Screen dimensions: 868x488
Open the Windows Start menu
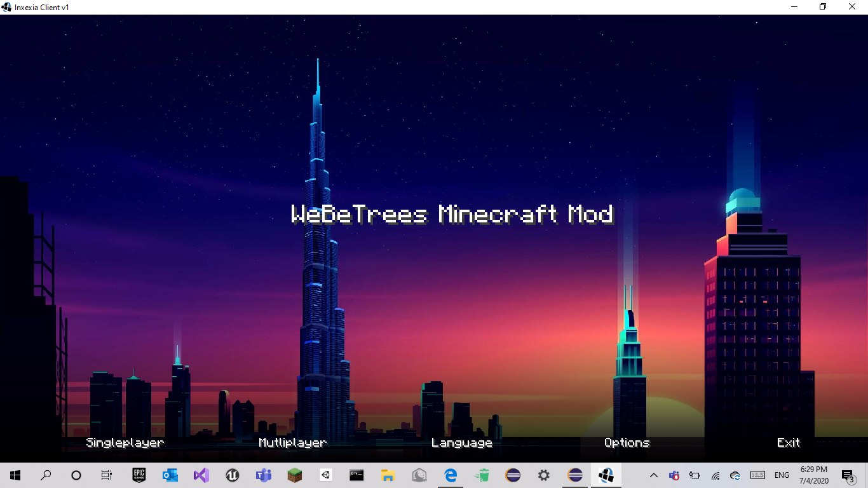tap(15, 475)
